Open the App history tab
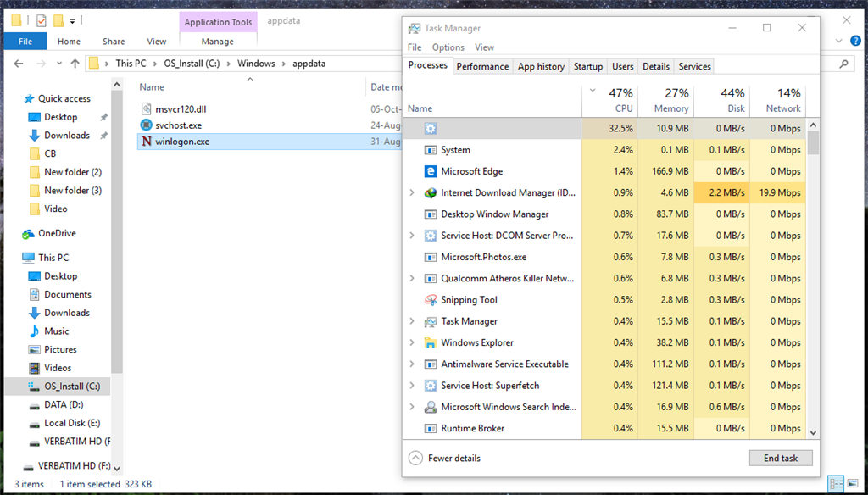The image size is (868, 495). click(x=541, y=66)
